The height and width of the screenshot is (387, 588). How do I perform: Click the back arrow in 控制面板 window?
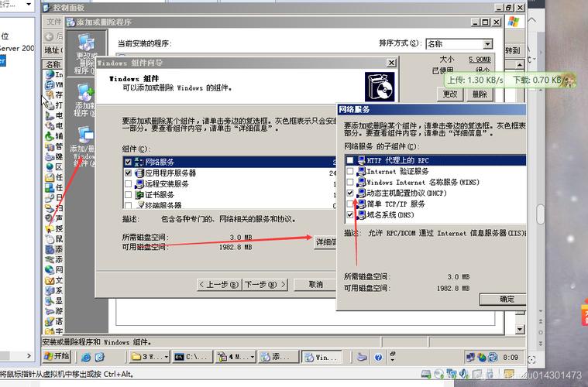click(x=49, y=36)
